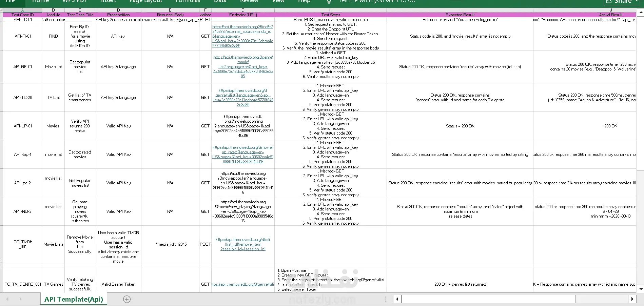Open the Help ribbon tab
This screenshot has width=644, height=306.
pos(304,1)
